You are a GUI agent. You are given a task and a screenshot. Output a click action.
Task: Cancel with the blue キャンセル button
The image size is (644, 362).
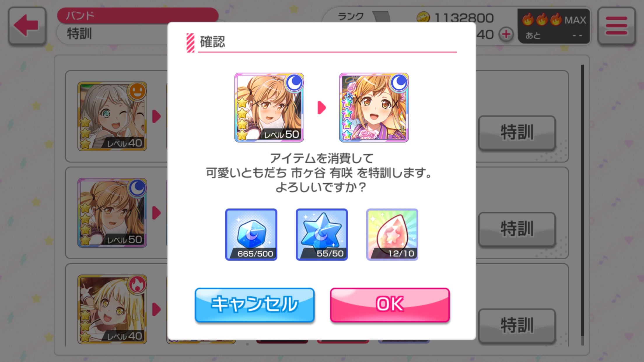[x=255, y=305]
